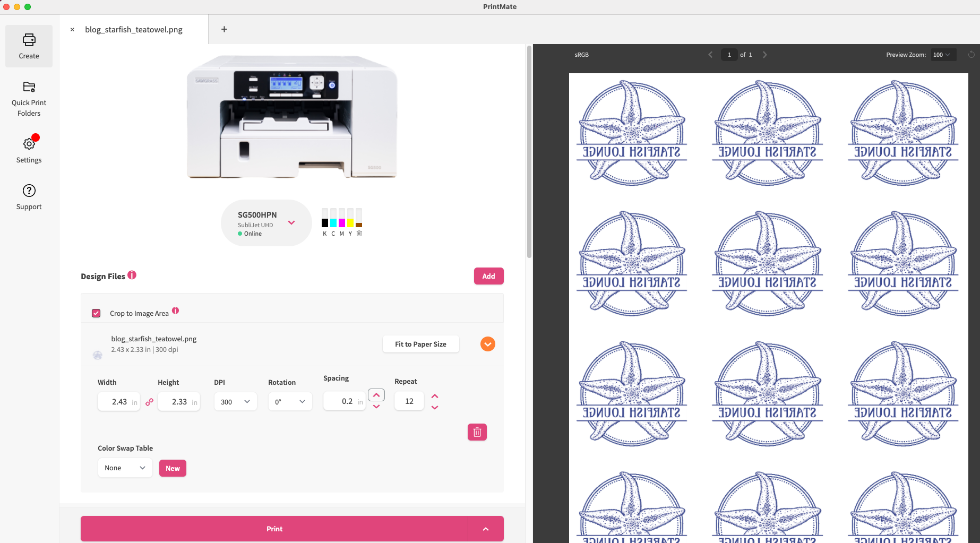
Task: Click the Spacing input field
Action: [344, 401]
